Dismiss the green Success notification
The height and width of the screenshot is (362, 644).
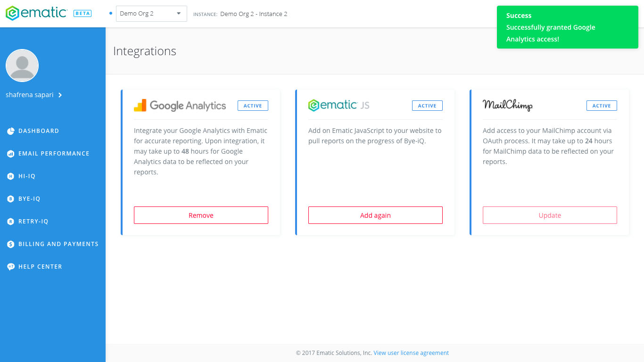tap(567, 27)
